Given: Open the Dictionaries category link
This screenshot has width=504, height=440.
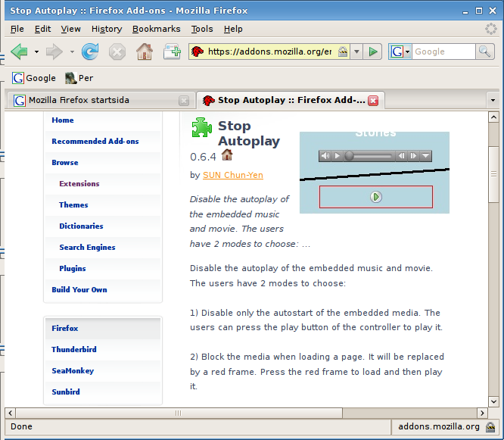Looking at the screenshot, I should pyautogui.click(x=81, y=226).
